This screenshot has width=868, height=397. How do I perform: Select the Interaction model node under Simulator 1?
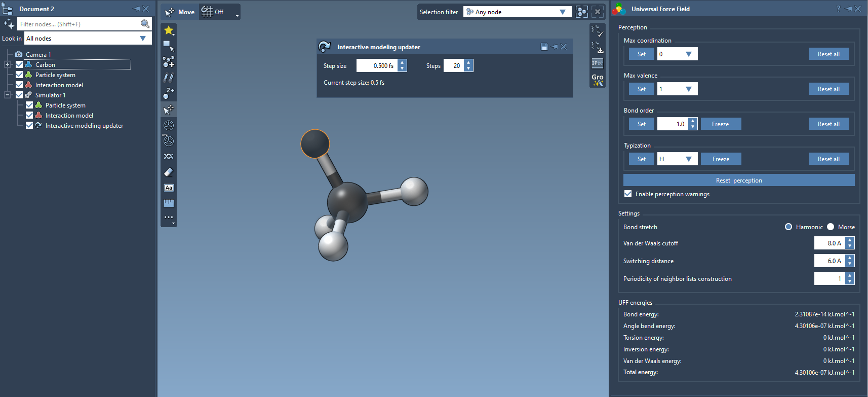[69, 116]
